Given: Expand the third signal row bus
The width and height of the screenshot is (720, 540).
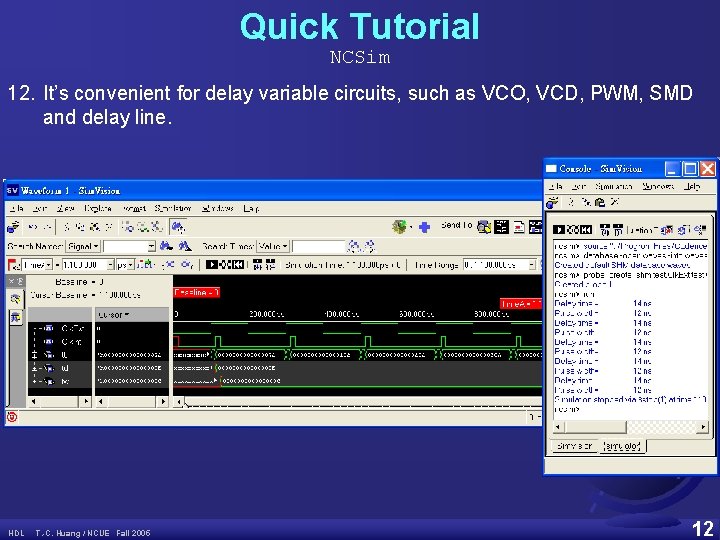Looking at the screenshot, I should point(34,354).
